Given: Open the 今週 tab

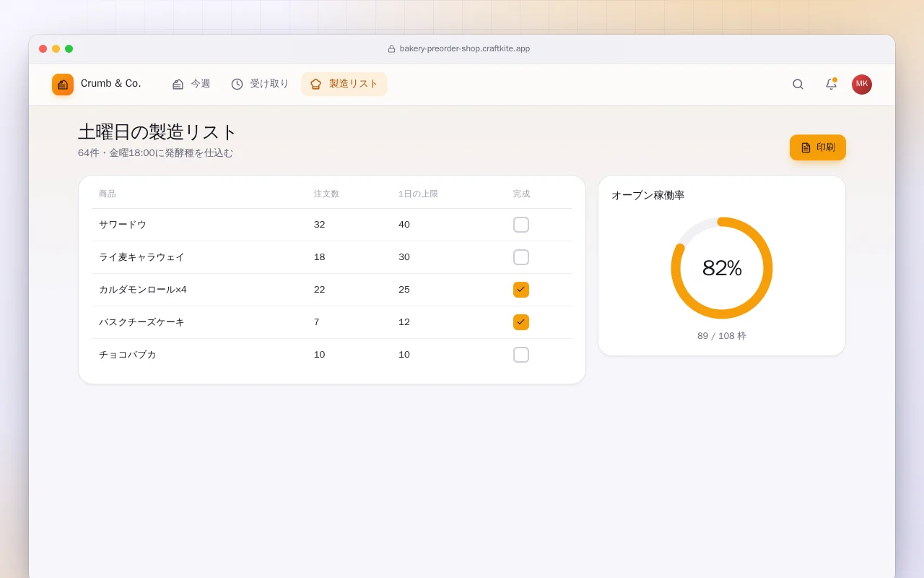Looking at the screenshot, I should tap(191, 84).
